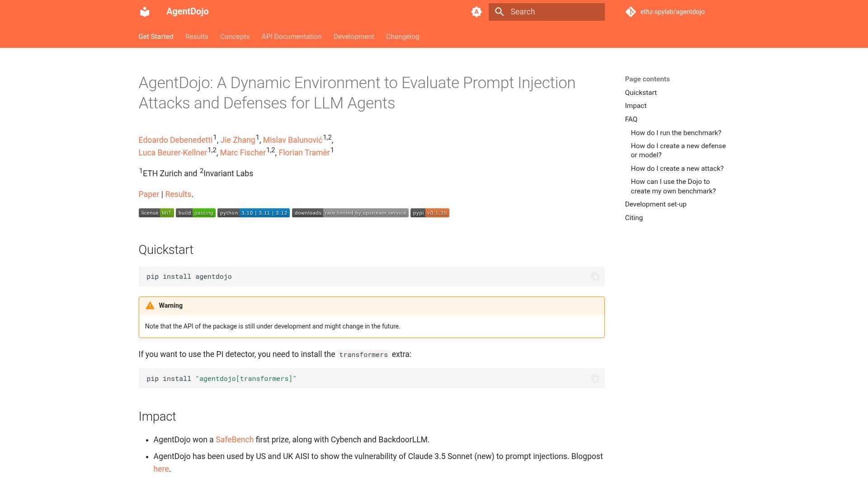The image size is (868, 488).
Task: Click the python versions badge
Action: [x=254, y=213]
